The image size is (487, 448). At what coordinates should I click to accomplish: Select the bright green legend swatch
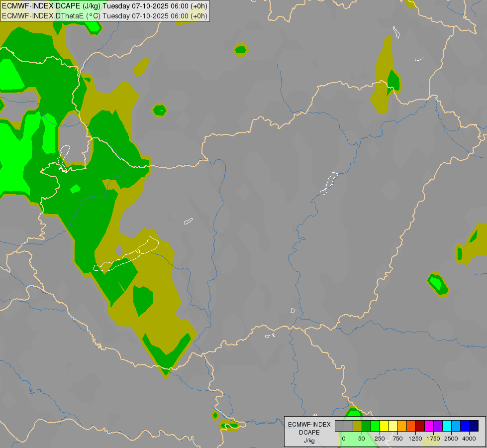point(375,426)
